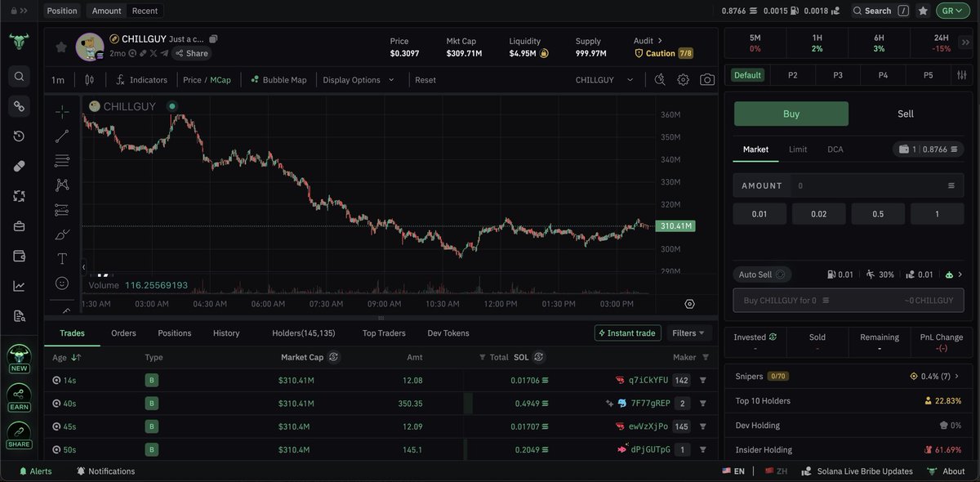Open the Filters dropdown in the trades panel

(x=690, y=332)
